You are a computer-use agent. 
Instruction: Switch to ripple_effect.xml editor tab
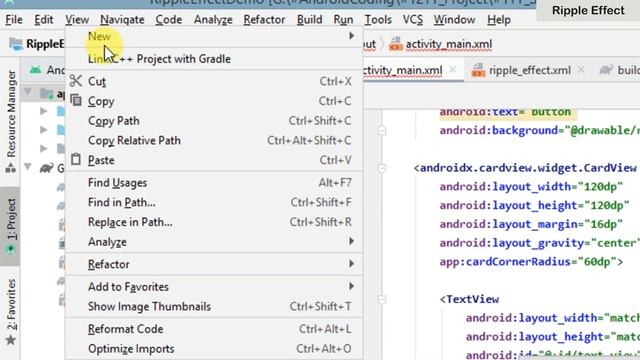pos(529,70)
